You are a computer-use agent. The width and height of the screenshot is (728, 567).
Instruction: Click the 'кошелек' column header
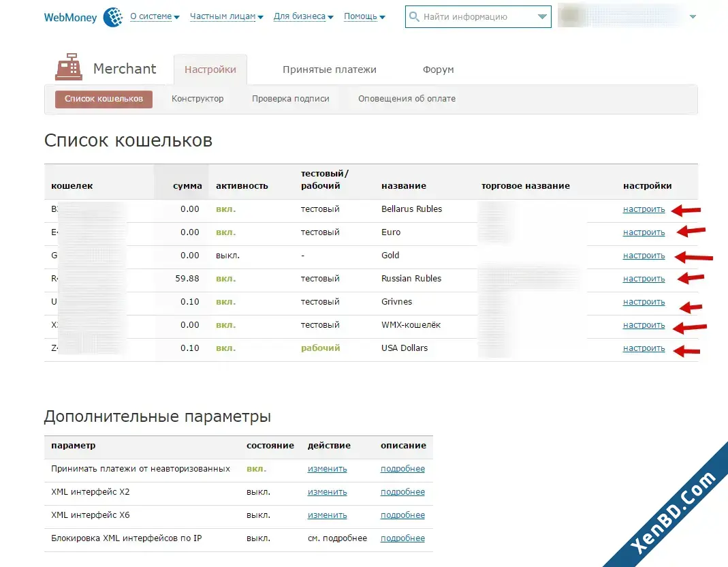[x=72, y=186]
